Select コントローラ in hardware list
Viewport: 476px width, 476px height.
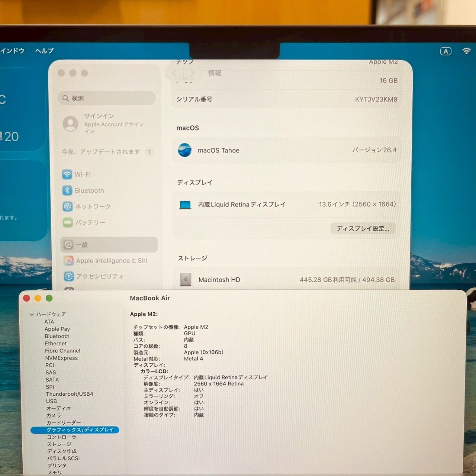(61, 437)
